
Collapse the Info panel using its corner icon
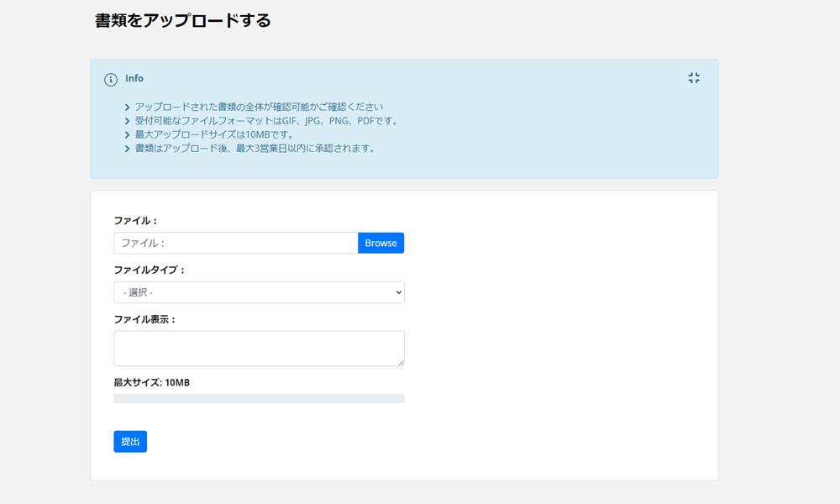(x=694, y=77)
